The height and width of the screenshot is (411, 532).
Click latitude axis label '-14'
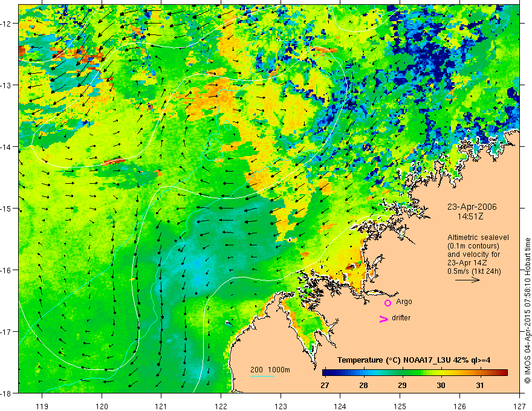click(x=6, y=147)
